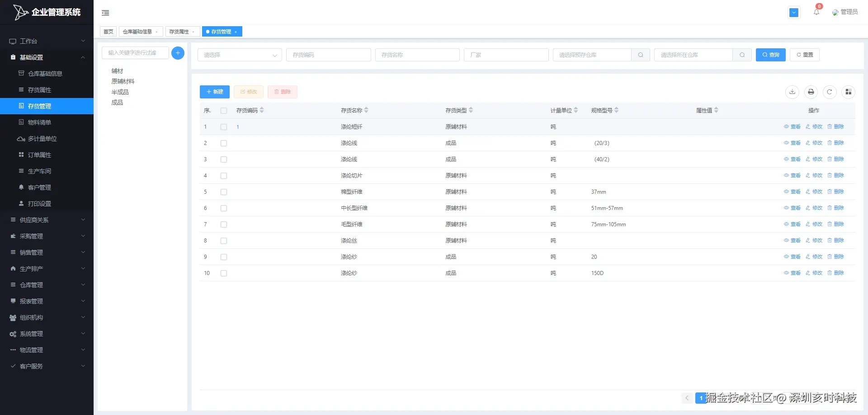The height and width of the screenshot is (415, 868).
Task: Click search icon in 请选择所在仓库 field
Action: (x=742, y=55)
